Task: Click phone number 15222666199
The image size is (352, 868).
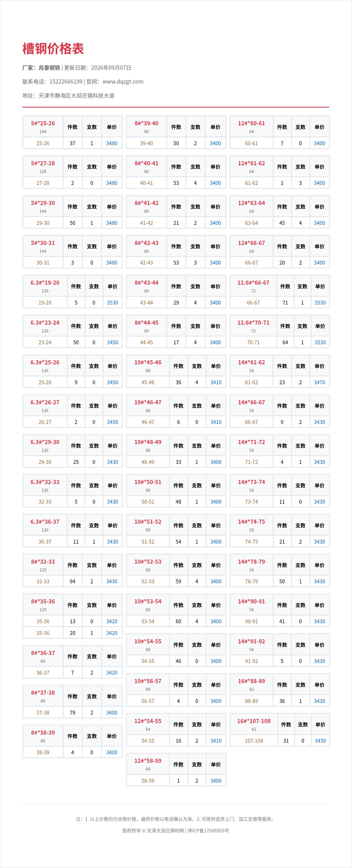Action: (66, 81)
